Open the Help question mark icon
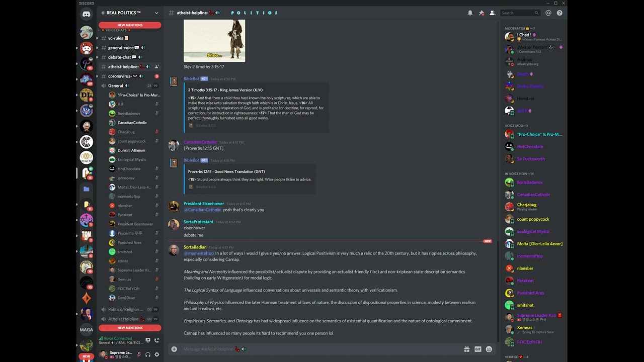The width and height of the screenshot is (644, 362). (559, 13)
